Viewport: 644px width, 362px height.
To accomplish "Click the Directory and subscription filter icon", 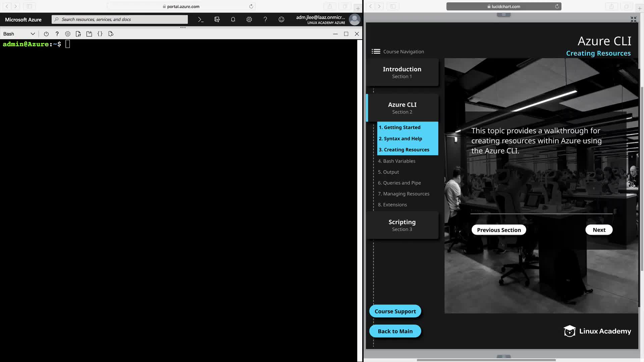I will pos(217,19).
